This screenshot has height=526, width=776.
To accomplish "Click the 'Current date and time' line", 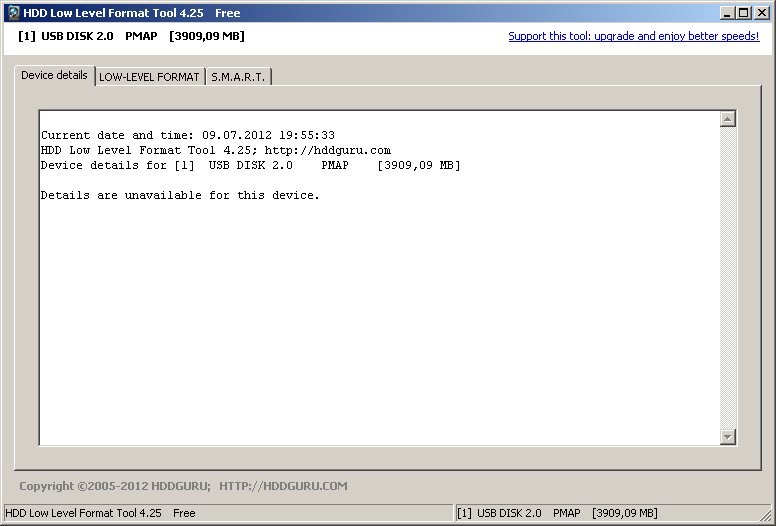I will pyautogui.click(x=187, y=136).
